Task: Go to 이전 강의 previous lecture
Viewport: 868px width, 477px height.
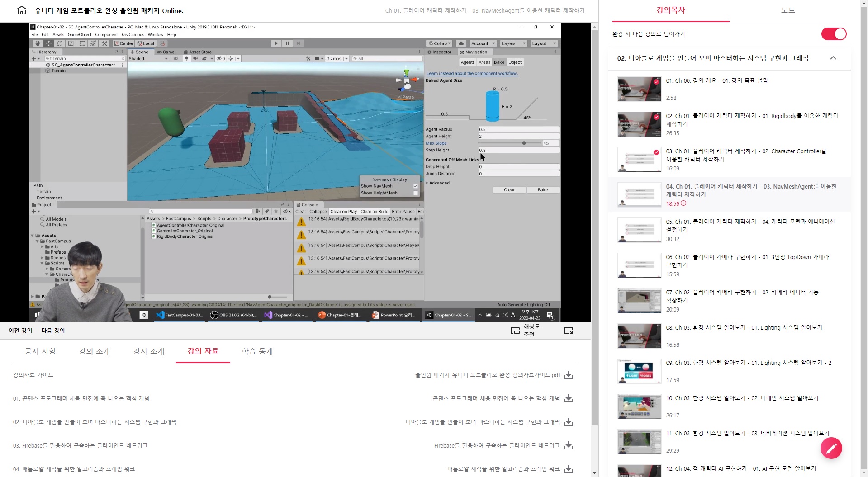Action: [x=20, y=331]
